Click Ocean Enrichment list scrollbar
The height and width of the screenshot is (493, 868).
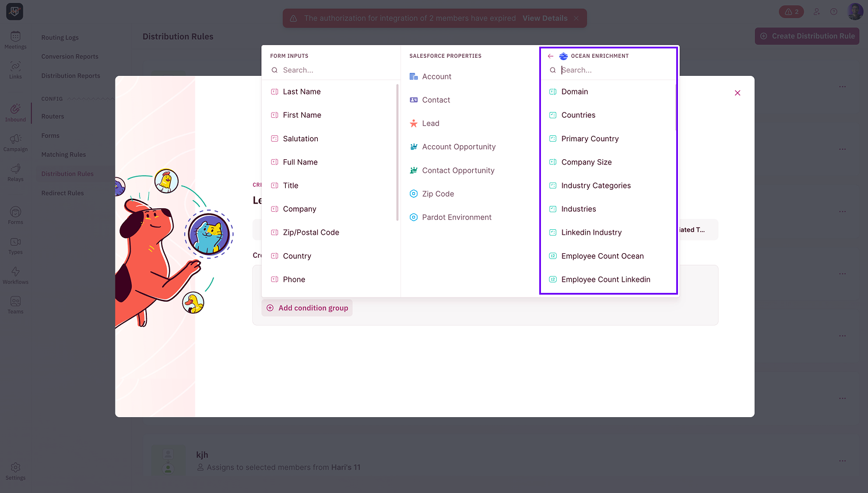[676, 108]
